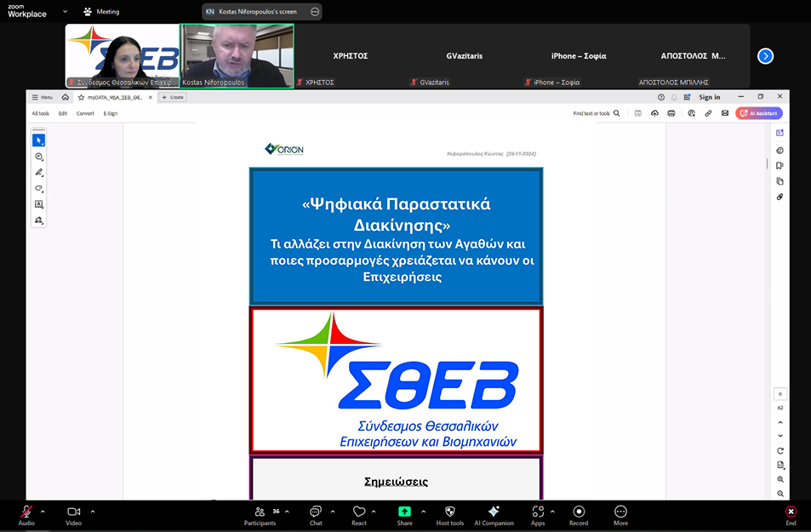
Task: Click the More options ellipsis in toolbar
Action: tap(620, 513)
